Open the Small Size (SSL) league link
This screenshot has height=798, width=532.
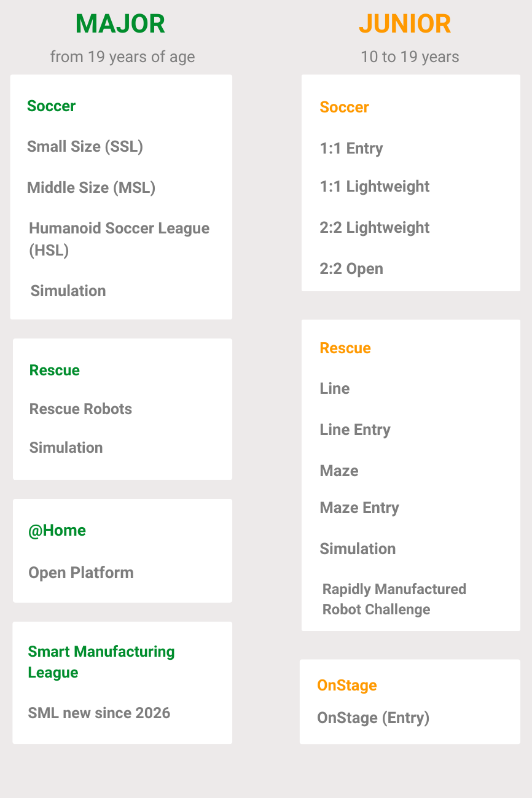pyautogui.click(x=85, y=147)
